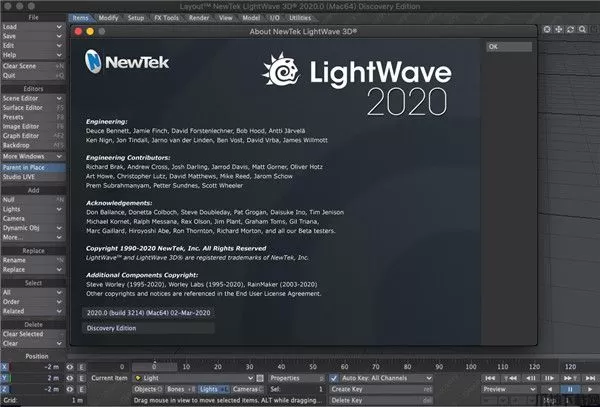Click the Properties button

pyautogui.click(x=296, y=378)
